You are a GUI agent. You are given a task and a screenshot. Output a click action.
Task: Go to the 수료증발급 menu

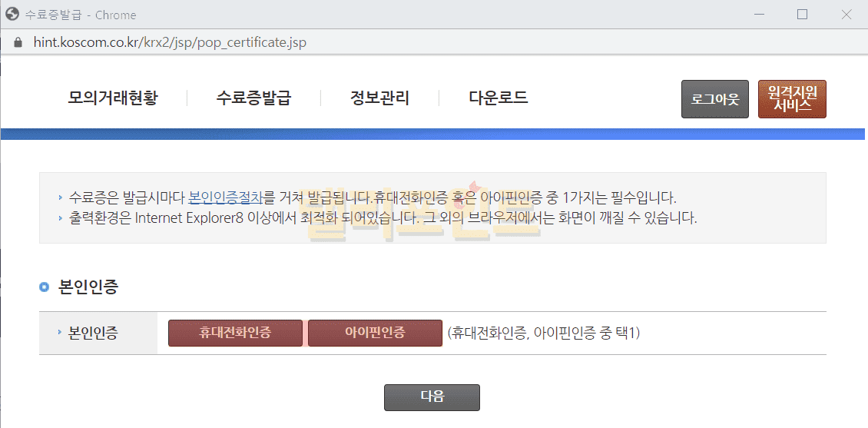point(253,98)
